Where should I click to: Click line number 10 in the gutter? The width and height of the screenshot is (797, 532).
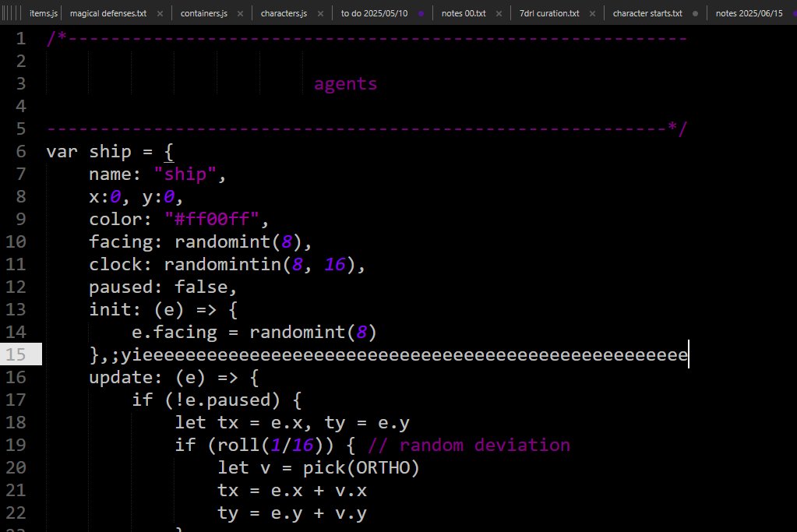(x=16, y=241)
